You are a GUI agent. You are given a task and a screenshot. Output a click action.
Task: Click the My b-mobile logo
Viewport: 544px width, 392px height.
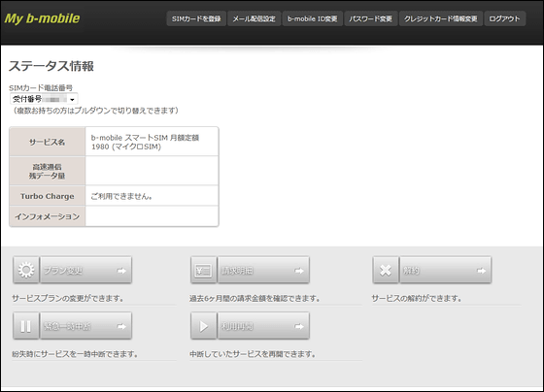42,18
